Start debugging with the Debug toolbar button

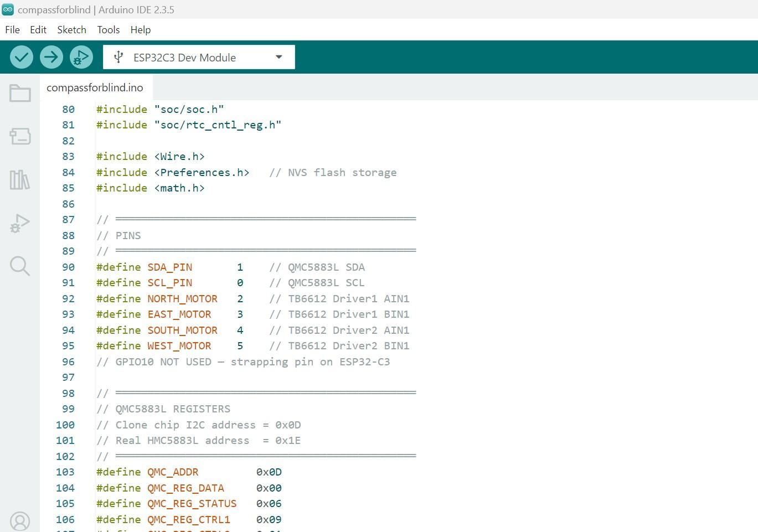pos(81,57)
